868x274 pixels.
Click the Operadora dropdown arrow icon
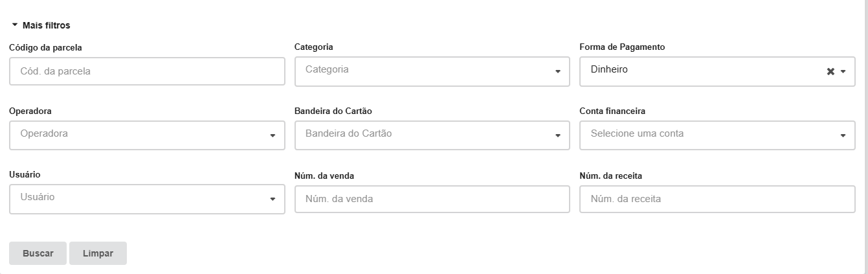click(x=273, y=135)
